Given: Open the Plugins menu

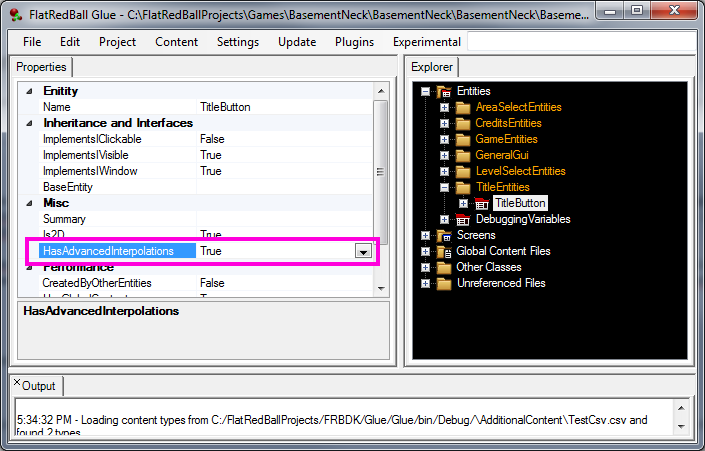Looking at the screenshot, I should pos(354,42).
